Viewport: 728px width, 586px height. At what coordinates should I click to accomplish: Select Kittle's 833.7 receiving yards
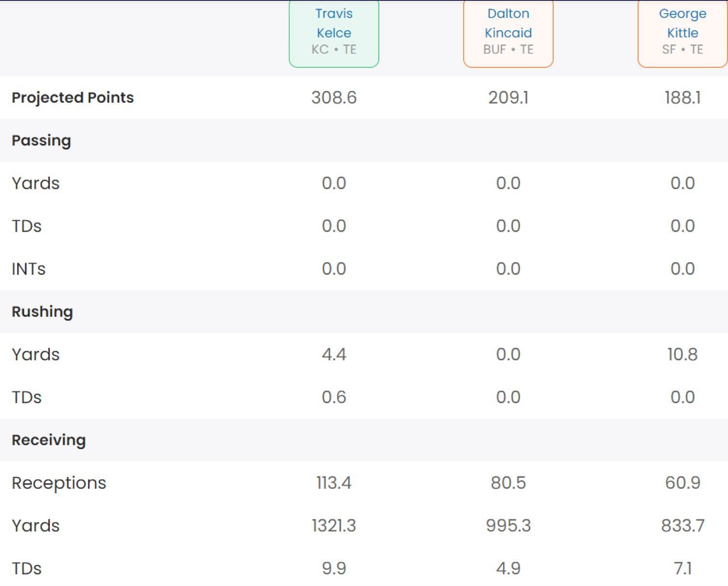682,526
